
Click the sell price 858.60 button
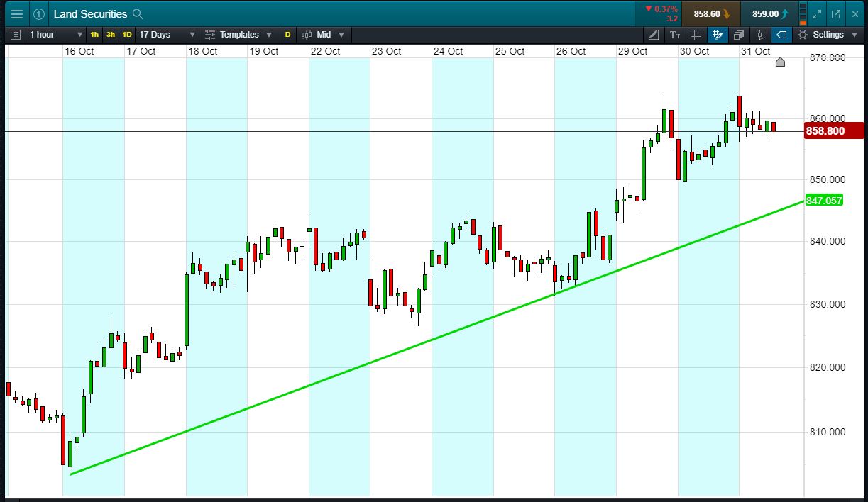click(x=711, y=13)
